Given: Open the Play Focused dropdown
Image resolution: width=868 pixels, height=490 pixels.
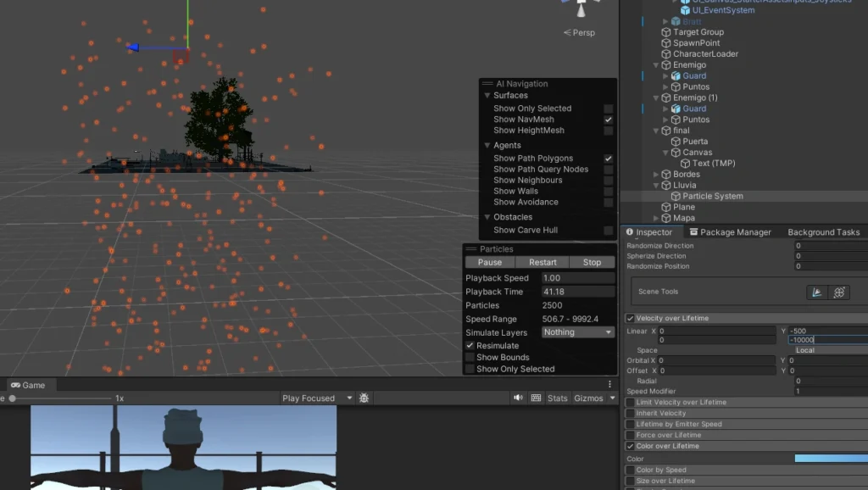Looking at the screenshot, I should click(x=318, y=398).
